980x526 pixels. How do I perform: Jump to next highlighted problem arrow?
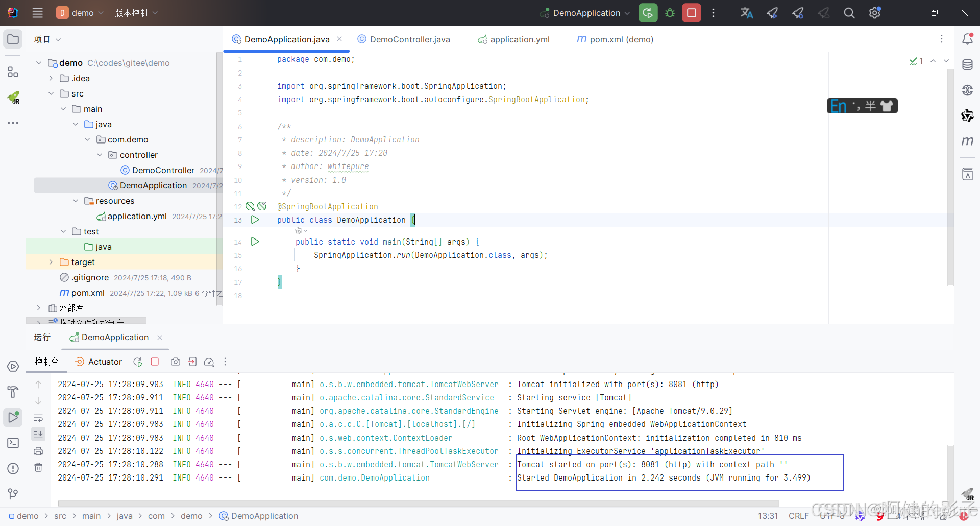pos(946,61)
